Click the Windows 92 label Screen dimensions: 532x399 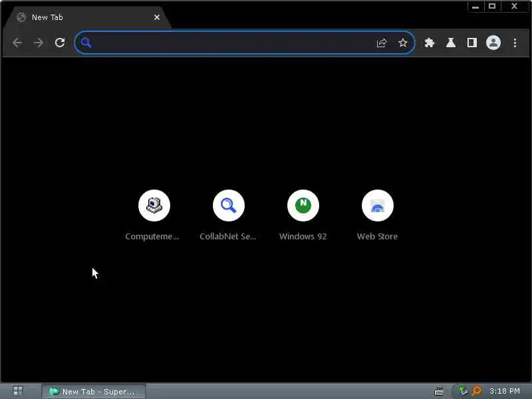[303, 237]
